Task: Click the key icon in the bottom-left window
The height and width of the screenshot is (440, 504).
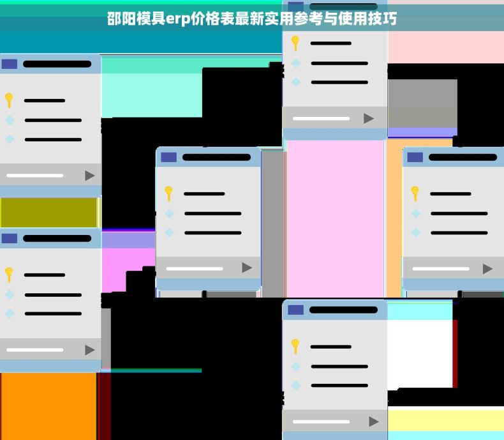Action: [x=9, y=274]
